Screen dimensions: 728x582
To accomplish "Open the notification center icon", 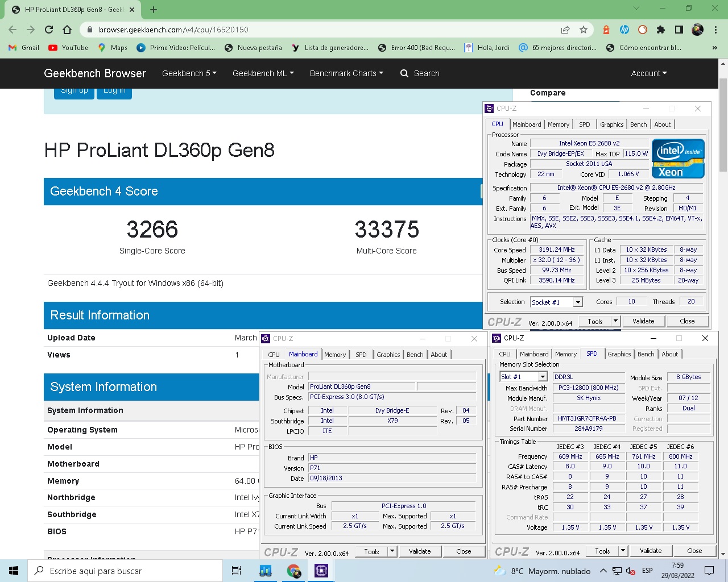I will [x=709, y=571].
